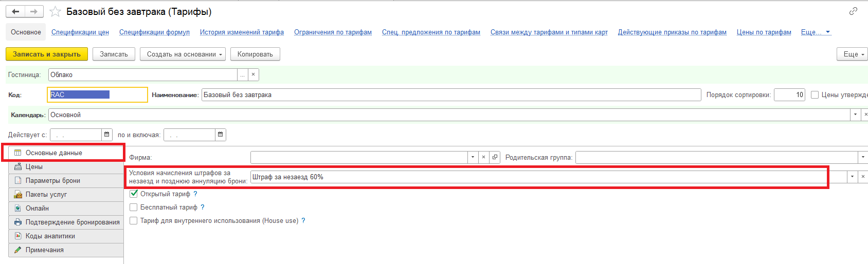Open Цены по тарифам link
The height and width of the screenshot is (264, 868).
click(x=764, y=32)
